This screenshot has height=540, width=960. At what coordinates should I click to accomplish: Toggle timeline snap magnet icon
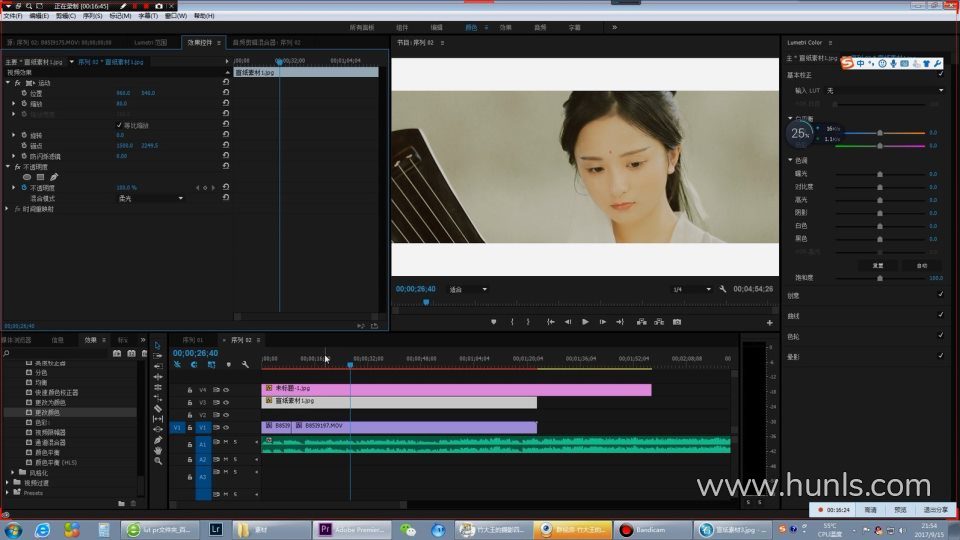[x=194, y=365]
